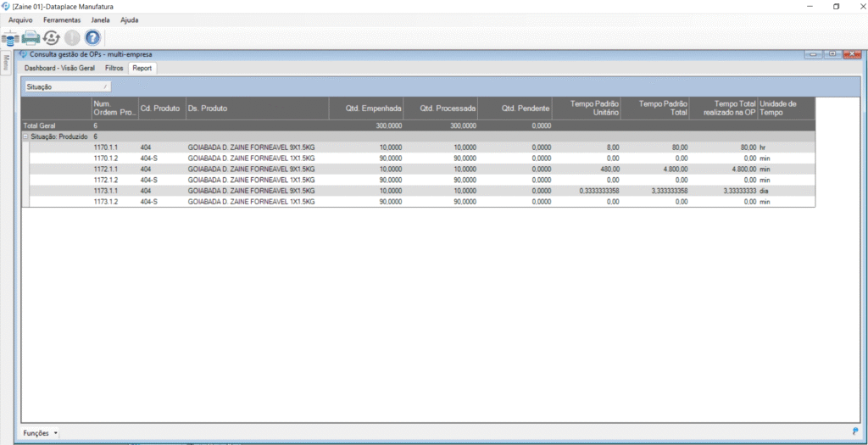Open the Funções dropdown

40,433
